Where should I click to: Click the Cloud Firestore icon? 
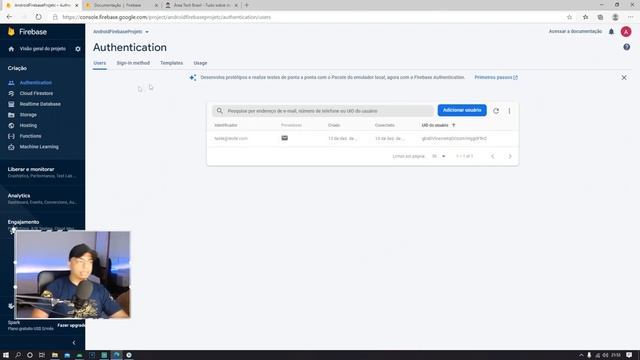tap(11, 93)
